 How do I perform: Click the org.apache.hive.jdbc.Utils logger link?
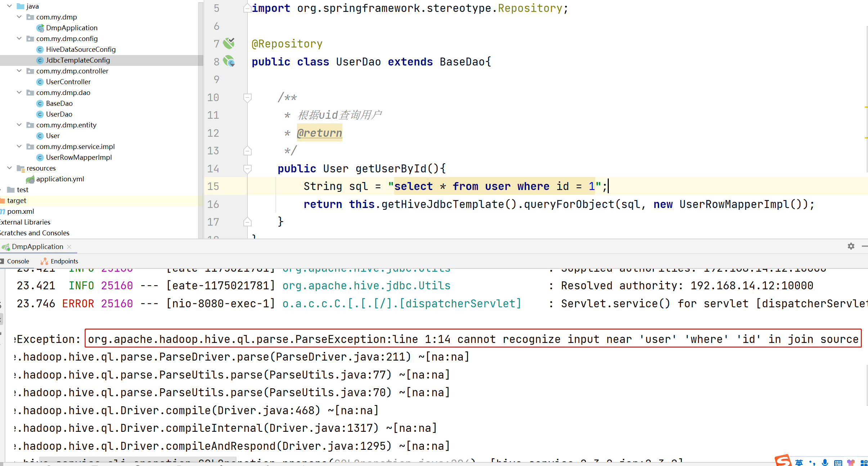click(x=366, y=286)
